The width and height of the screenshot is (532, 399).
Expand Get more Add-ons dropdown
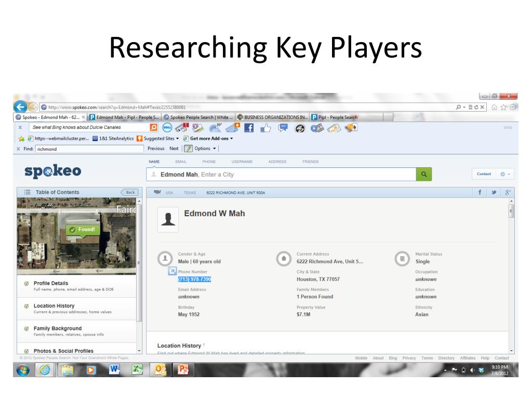coord(231,138)
